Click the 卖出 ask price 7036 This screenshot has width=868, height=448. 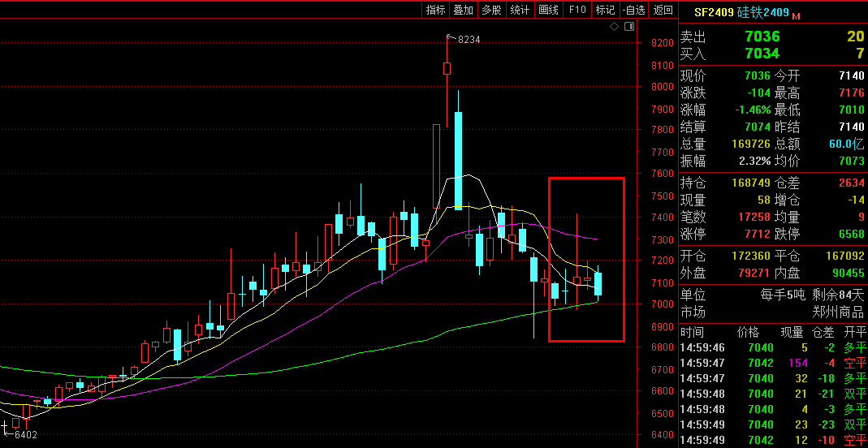click(x=762, y=37)
